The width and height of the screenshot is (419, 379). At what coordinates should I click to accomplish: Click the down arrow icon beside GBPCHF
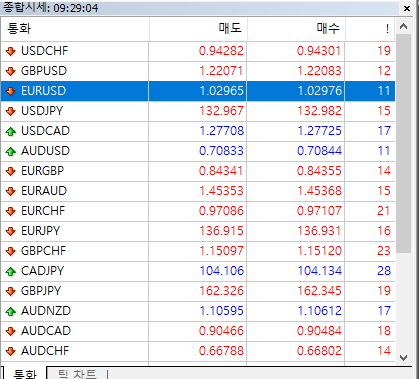coord(11,251)
